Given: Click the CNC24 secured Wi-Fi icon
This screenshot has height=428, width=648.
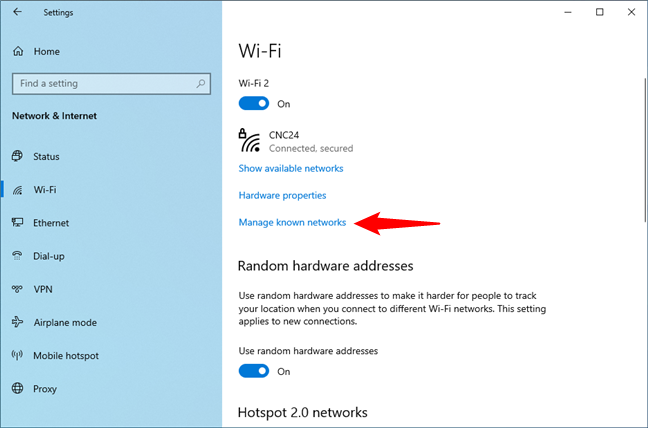Looking at the screenshot, I should coord(249,139).
